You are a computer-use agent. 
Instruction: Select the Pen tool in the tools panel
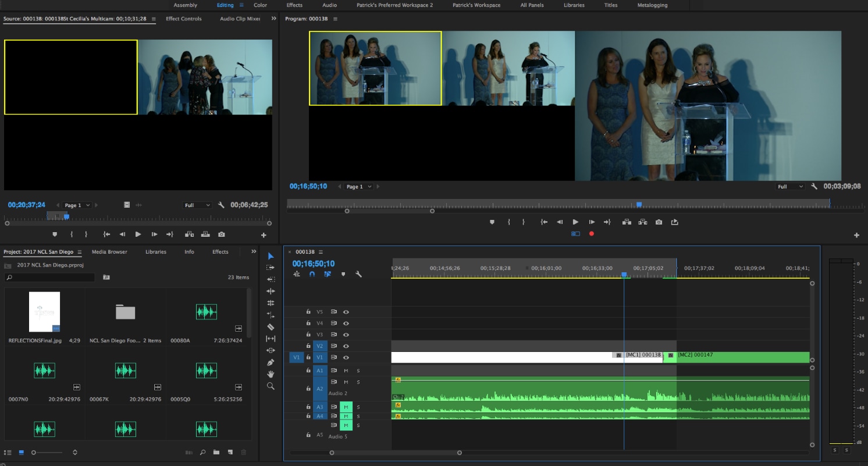coord(271,362)
